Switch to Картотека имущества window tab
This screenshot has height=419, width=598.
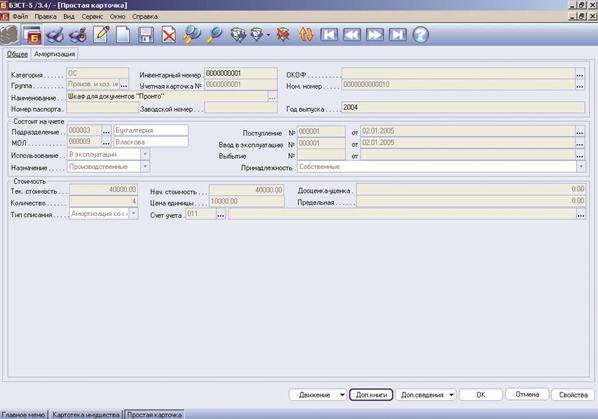click(86, 414)
